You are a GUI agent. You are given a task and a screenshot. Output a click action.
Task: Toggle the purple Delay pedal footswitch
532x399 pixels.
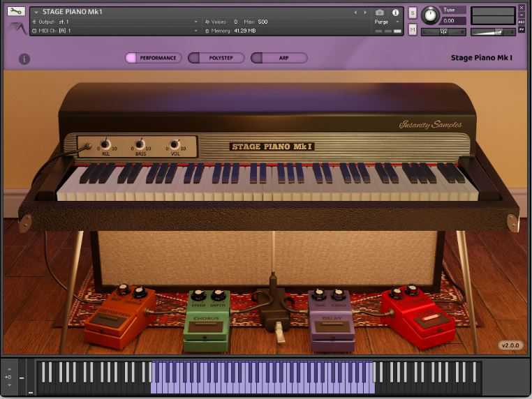(332, 326)
